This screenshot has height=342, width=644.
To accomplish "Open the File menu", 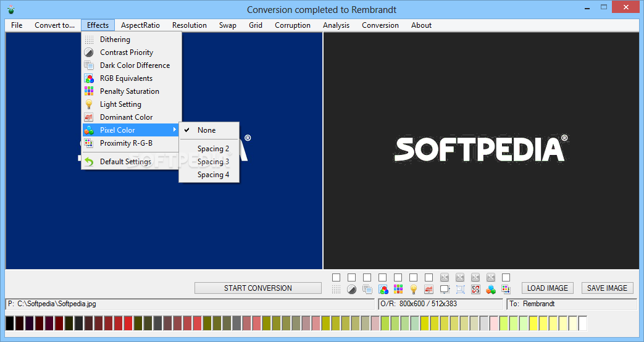I will coord(17,25).
